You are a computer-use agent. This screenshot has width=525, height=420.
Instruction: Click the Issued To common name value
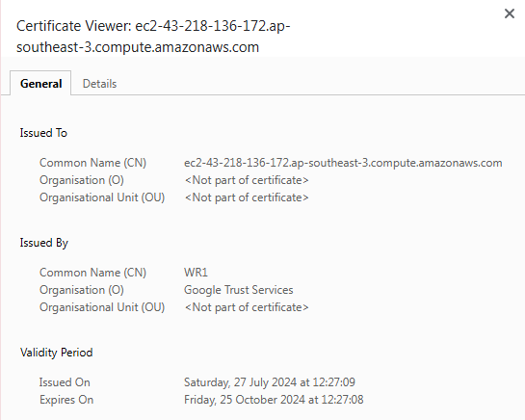(x=343, y=163)
